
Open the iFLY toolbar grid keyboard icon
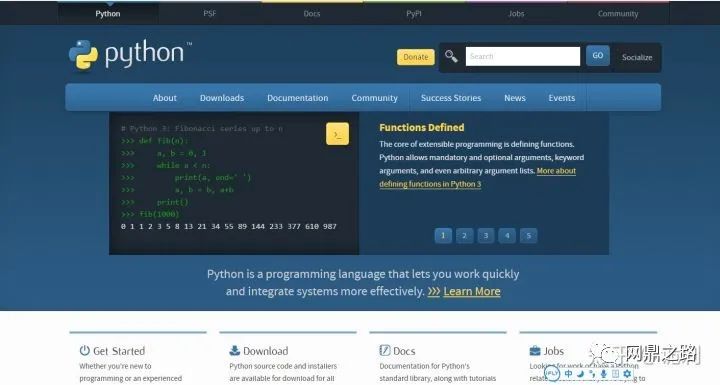pos(615,374)
